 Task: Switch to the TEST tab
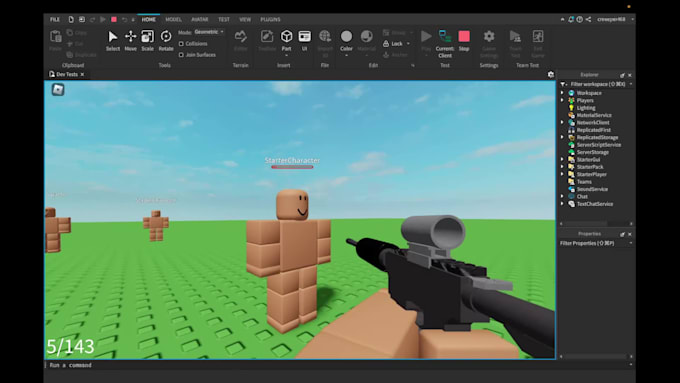point(224,20)
